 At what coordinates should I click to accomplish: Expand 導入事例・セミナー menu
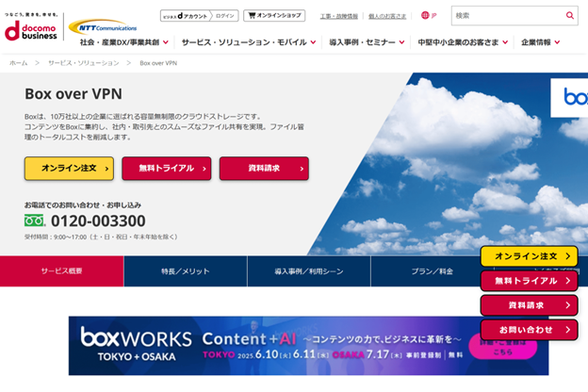pyautogui.click(x=367, y=42)
